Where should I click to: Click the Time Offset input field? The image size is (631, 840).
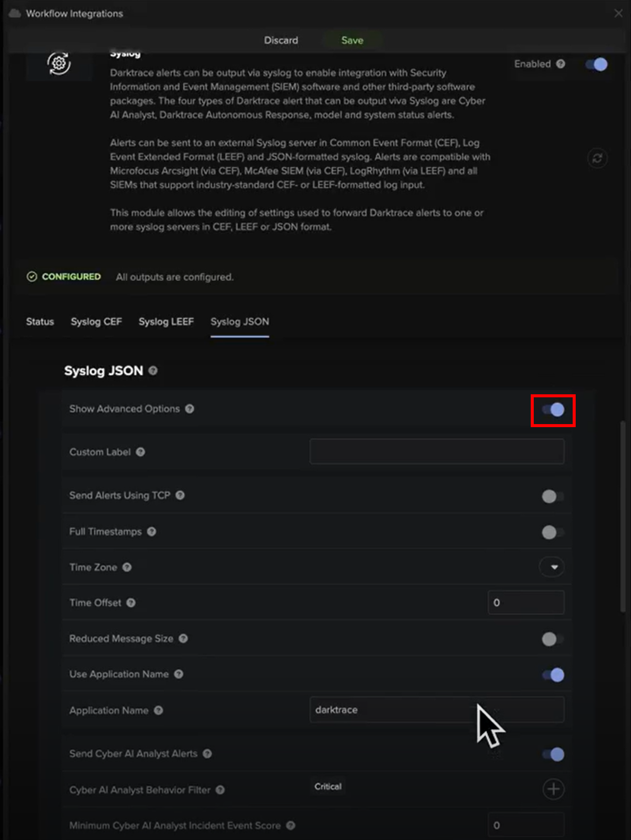[x=526, y=602]
